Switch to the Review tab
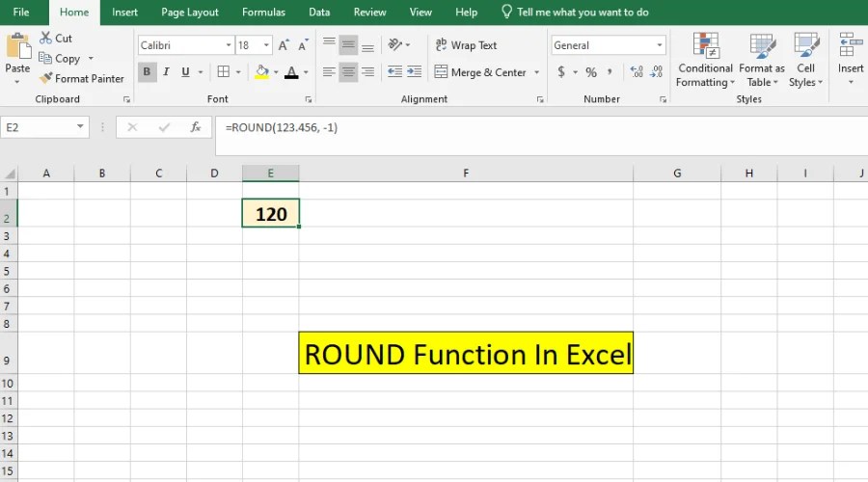868x482 pixels. click(x=369, y=13)
